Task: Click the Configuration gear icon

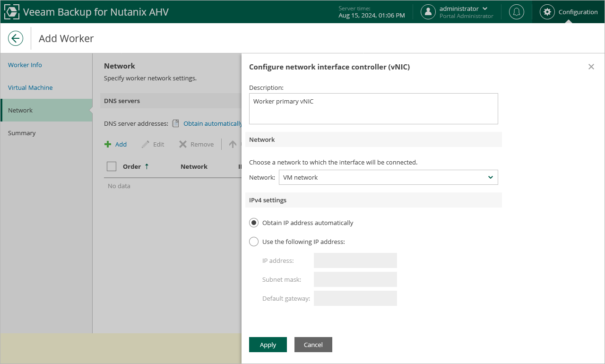Action: click(547, 12)
